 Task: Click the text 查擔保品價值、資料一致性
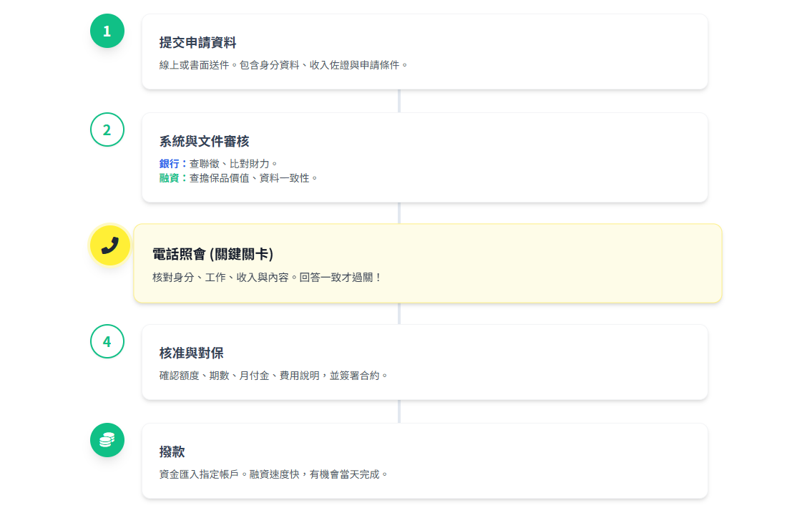[253, 178]
